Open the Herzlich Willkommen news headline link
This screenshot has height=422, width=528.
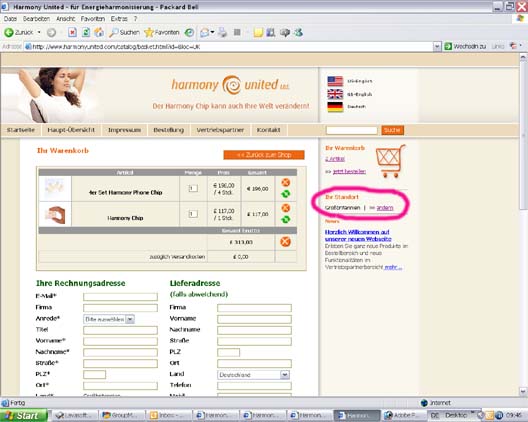tap(358, 235)
